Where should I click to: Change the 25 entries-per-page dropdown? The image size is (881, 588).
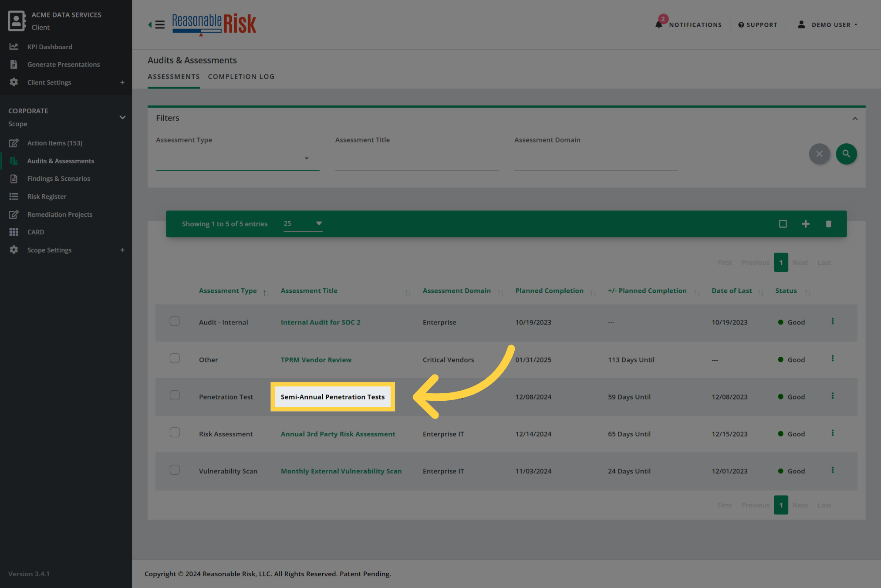[303, 223]
